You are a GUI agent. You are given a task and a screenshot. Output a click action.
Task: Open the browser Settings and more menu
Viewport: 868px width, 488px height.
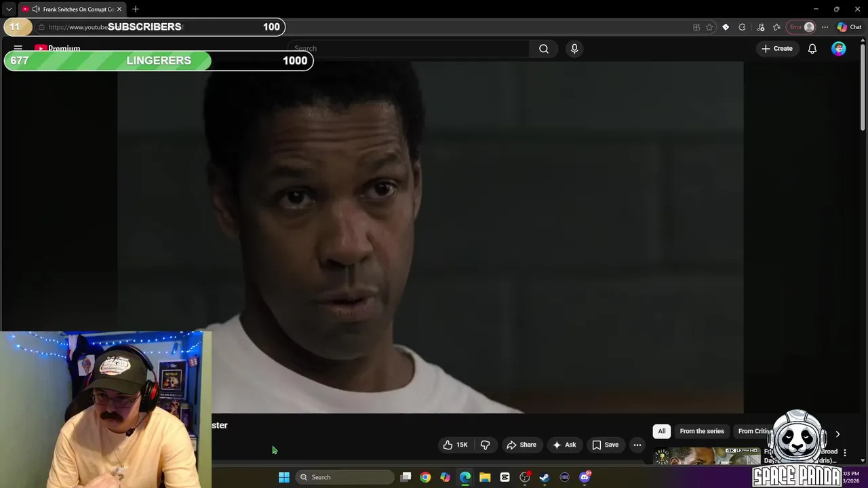(825, 27)
